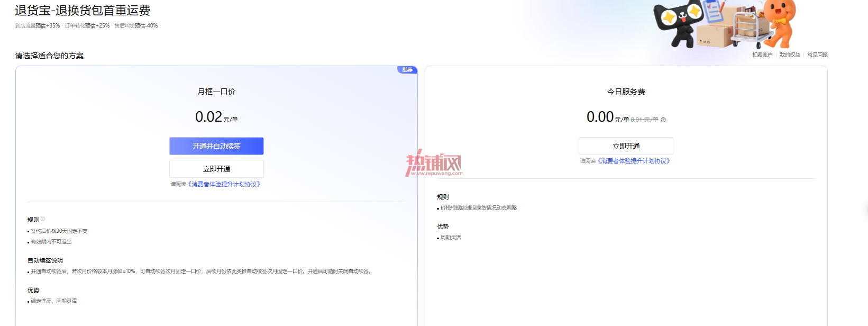This screenshot has height=326, width=868.
Task: Click the 开通并自动续签 button
Action: click(x=216, y=146)
